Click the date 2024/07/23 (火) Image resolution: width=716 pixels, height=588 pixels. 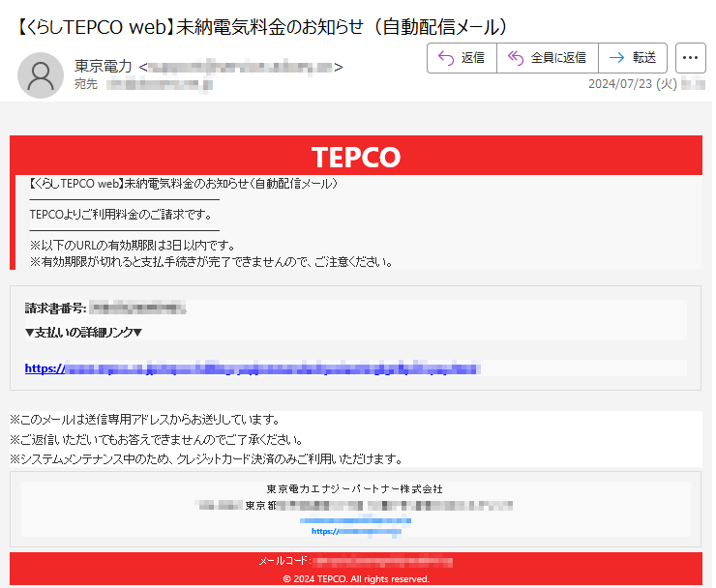[633, 84]
